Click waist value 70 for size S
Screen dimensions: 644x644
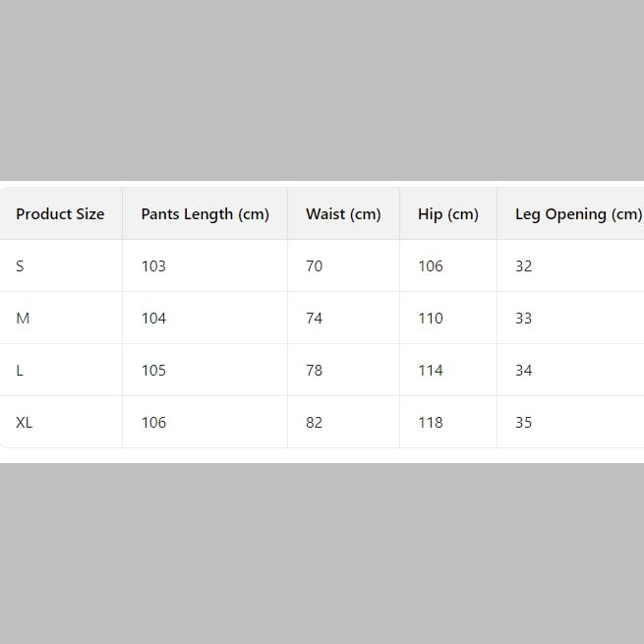[314, 266]
